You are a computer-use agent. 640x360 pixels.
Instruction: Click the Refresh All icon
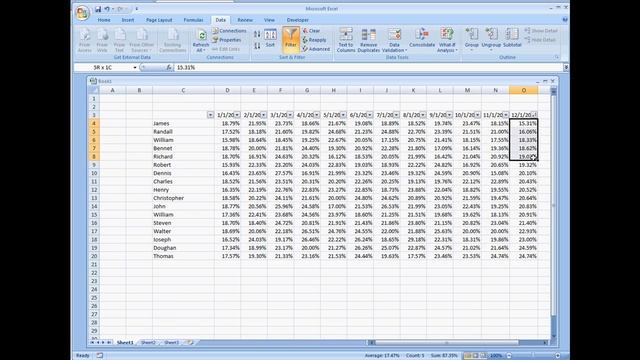click(x=200, y=40)
